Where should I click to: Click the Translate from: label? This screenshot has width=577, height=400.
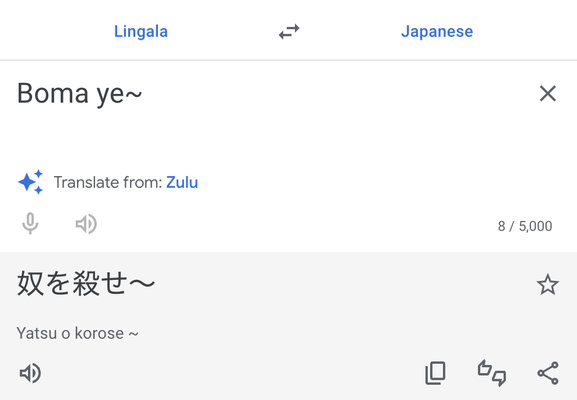[x=108, y=182]
